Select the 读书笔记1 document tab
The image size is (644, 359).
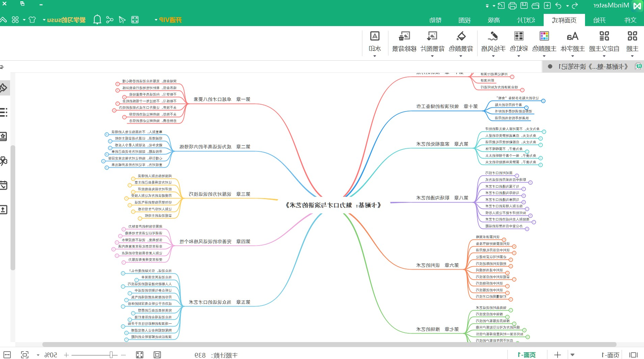pos(593,67)
